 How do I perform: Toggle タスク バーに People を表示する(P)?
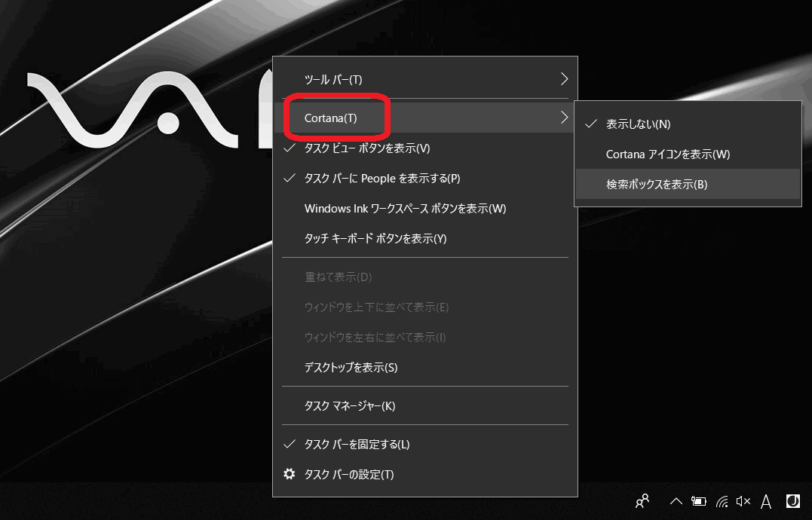pyautogui.click(x=425, y=179)
